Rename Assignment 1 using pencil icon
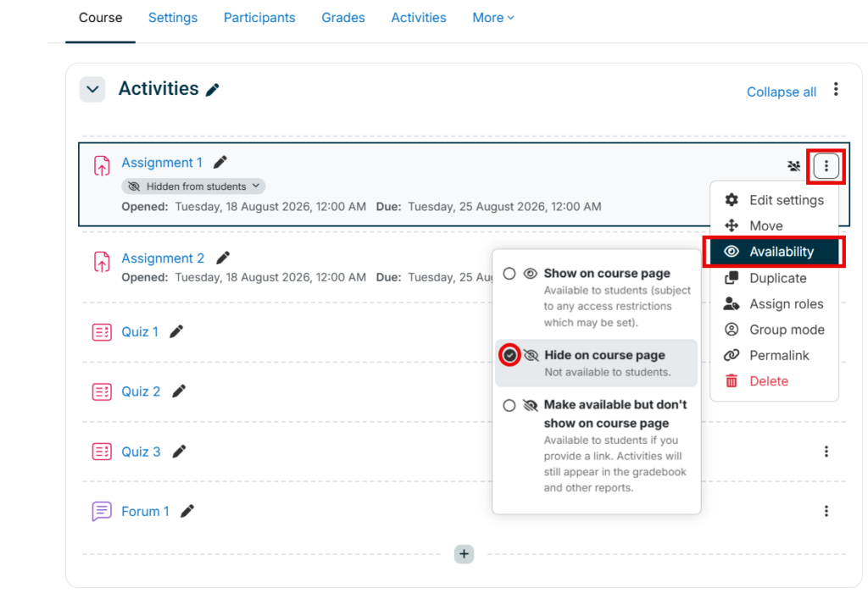This screenshot has width=868, height=594. point(220,162)
